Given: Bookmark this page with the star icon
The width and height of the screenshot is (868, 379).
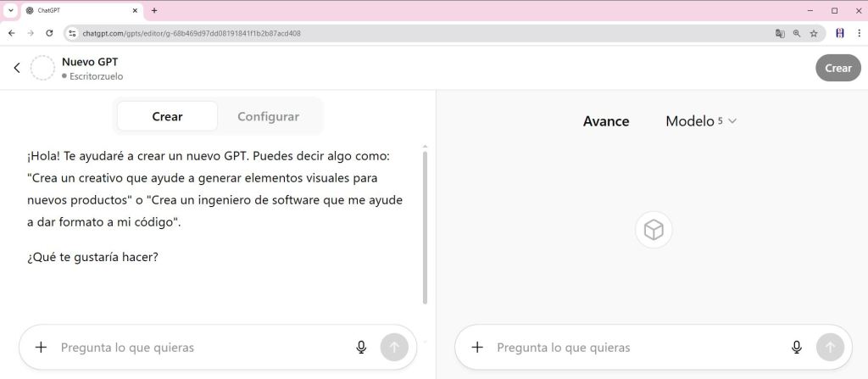Looking at the screenshot, I should (x=814, y=33).
